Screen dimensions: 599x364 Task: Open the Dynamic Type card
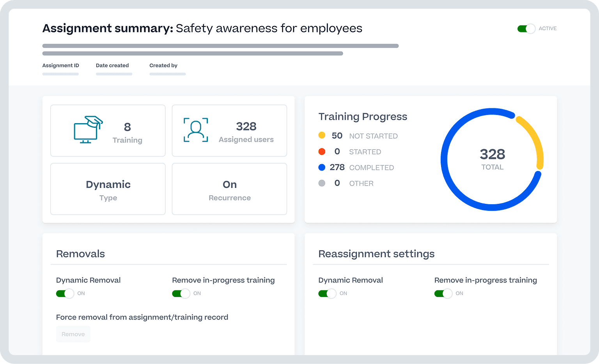[x=108, y=189]
